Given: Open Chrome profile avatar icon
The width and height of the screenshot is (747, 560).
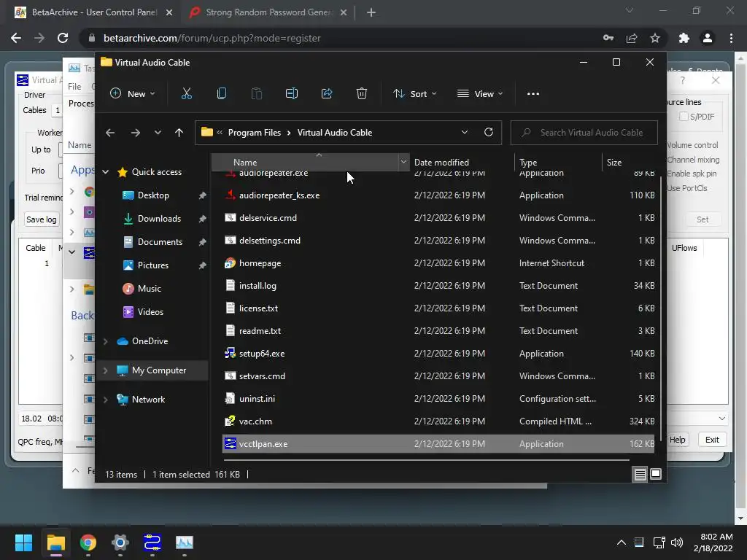Looking at the screenshot, I should [708, 38].
